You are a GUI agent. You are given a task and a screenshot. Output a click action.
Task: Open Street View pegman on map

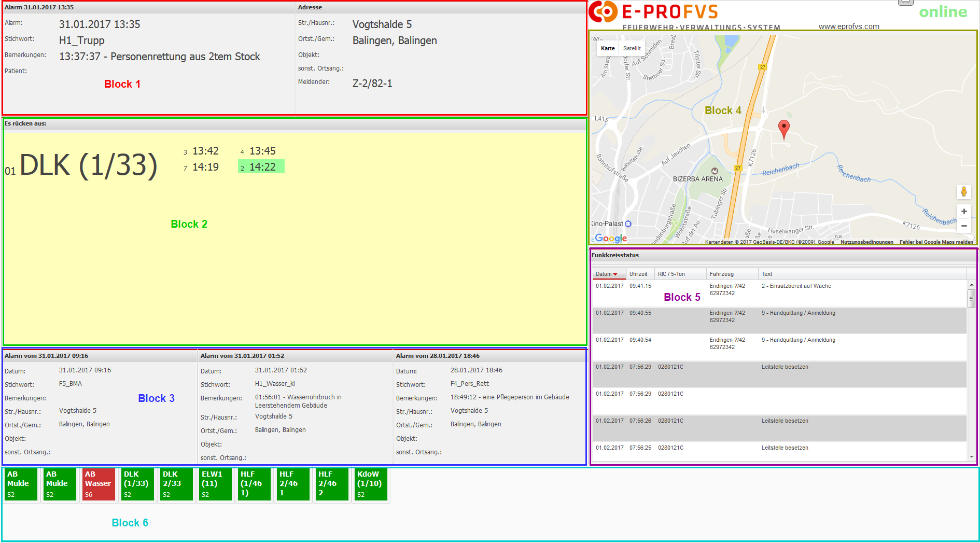(963, 192)
